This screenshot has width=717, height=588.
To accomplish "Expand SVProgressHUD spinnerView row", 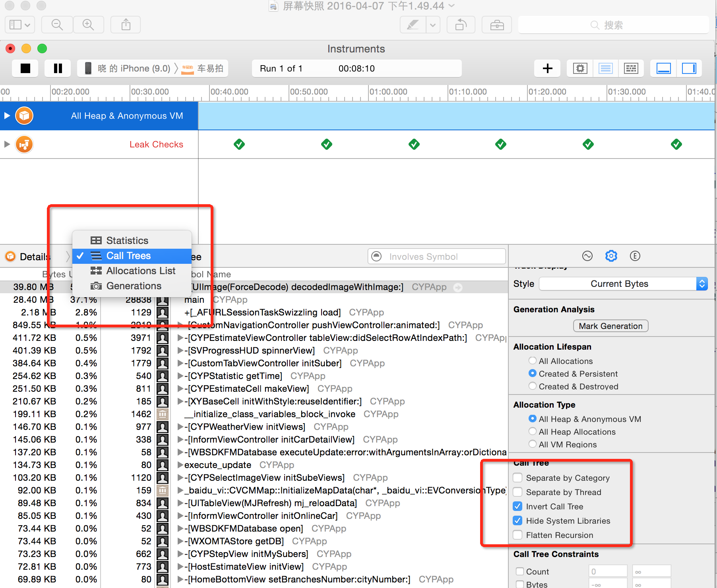I will click(x=180, y=350).
